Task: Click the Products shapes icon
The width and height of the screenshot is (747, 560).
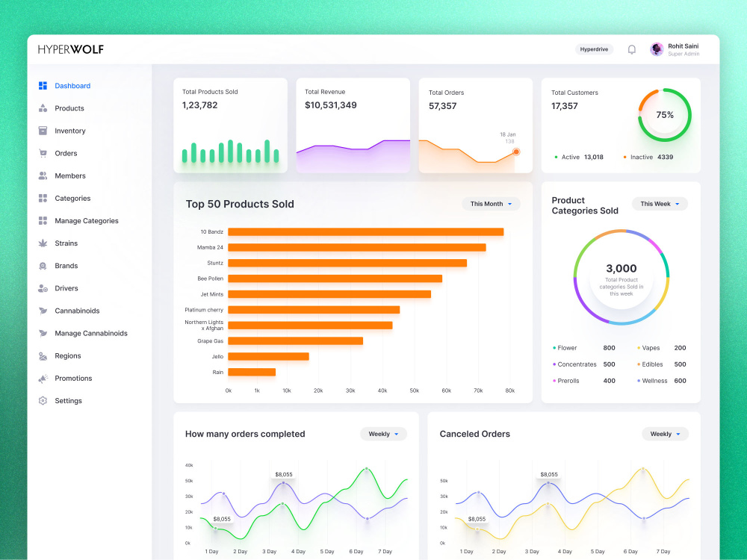Action: click(x=43, y=108)
